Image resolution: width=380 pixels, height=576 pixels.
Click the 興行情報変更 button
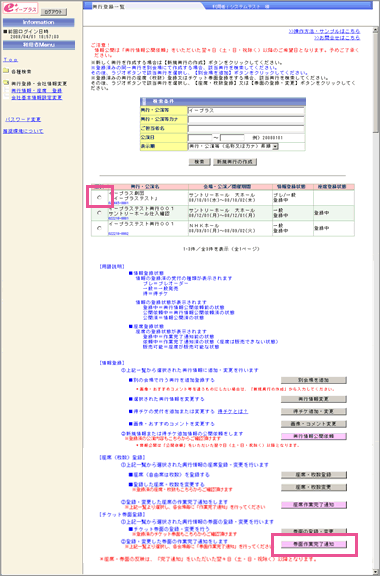coord(313,399)
